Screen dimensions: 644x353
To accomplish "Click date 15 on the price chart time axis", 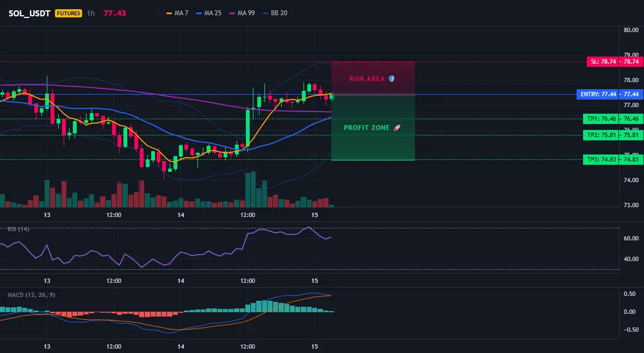I will point(314,215).
